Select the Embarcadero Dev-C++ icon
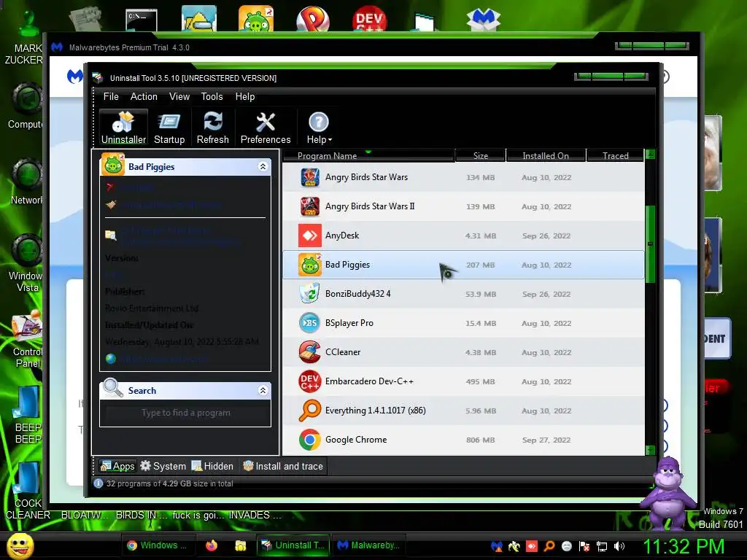Viewport: 747px width, 560px height. 310,381
